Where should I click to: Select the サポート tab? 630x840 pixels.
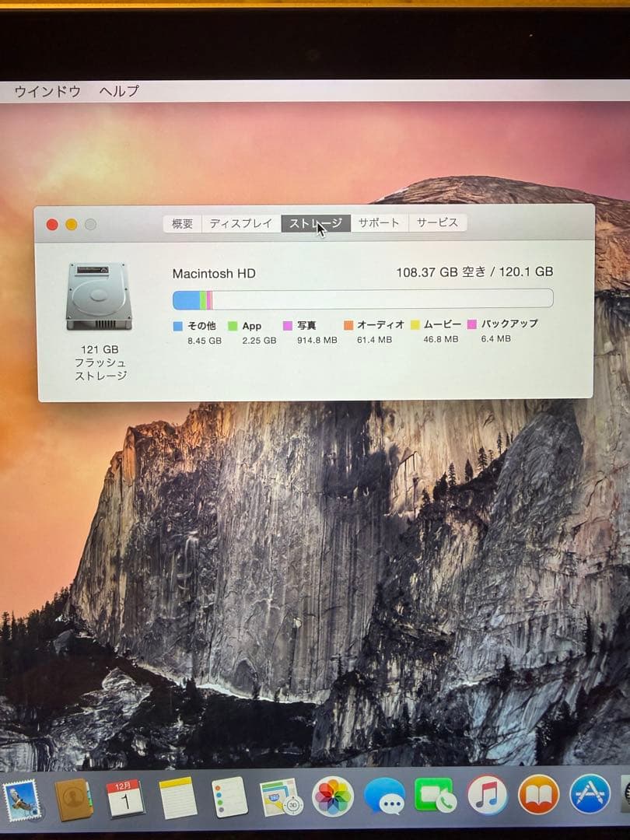click(x=379, y=223)
